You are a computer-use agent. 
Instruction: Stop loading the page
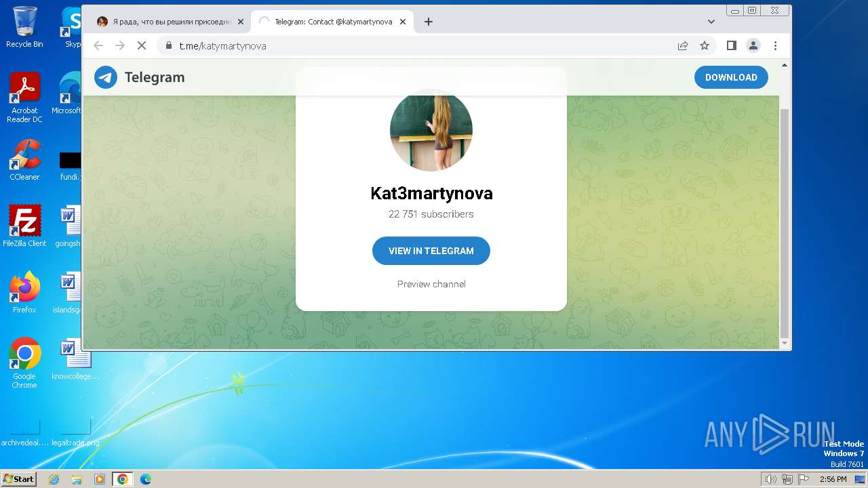[x=142, y=45]
